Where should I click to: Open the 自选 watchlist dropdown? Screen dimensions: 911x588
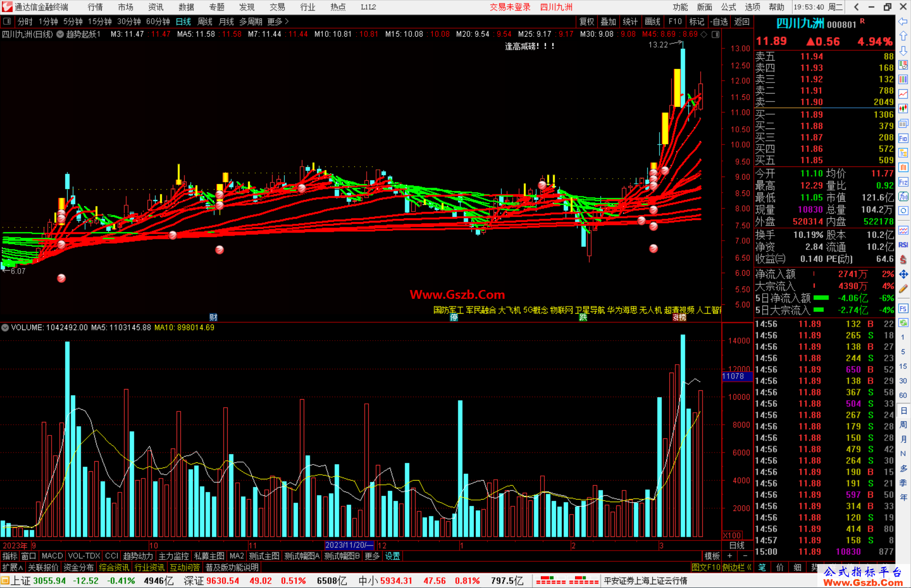(719, 21)
